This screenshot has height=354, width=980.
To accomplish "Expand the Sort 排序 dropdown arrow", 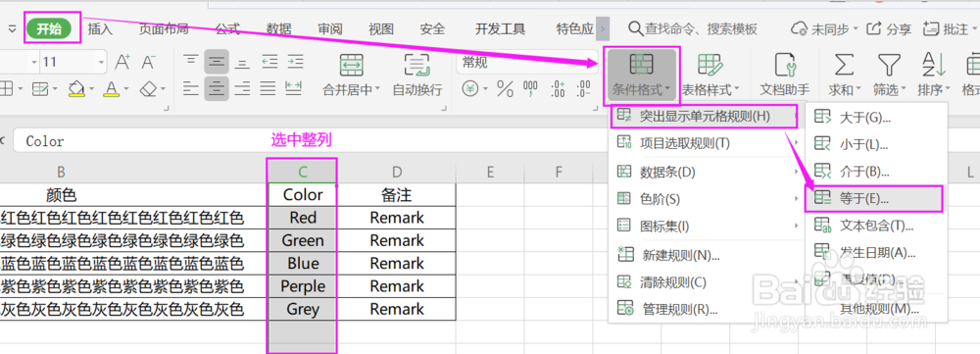I will [948, 90].
